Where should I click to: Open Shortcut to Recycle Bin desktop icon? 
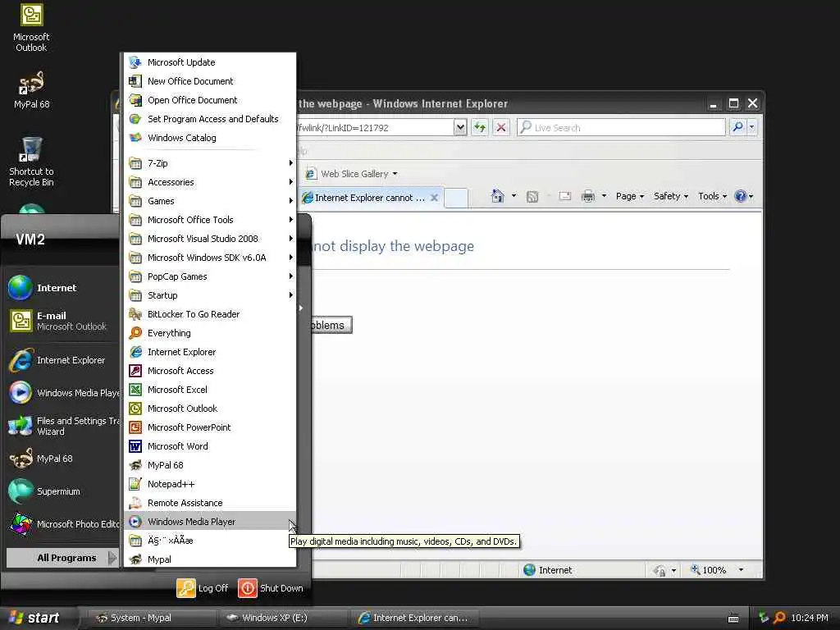31,162
